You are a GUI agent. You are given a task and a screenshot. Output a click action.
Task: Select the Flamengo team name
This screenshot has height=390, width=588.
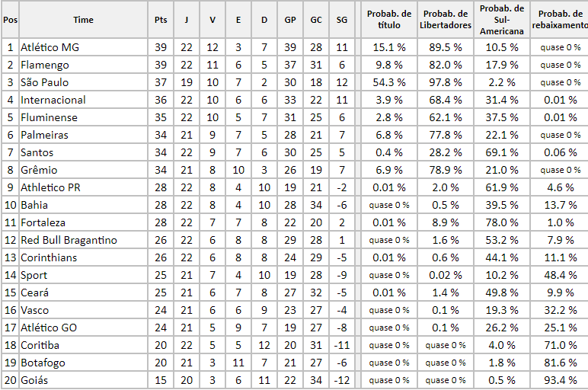(44, 65)
